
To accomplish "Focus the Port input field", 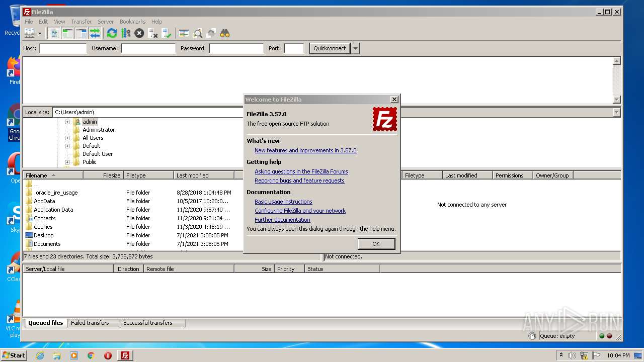I will (294, 48).
